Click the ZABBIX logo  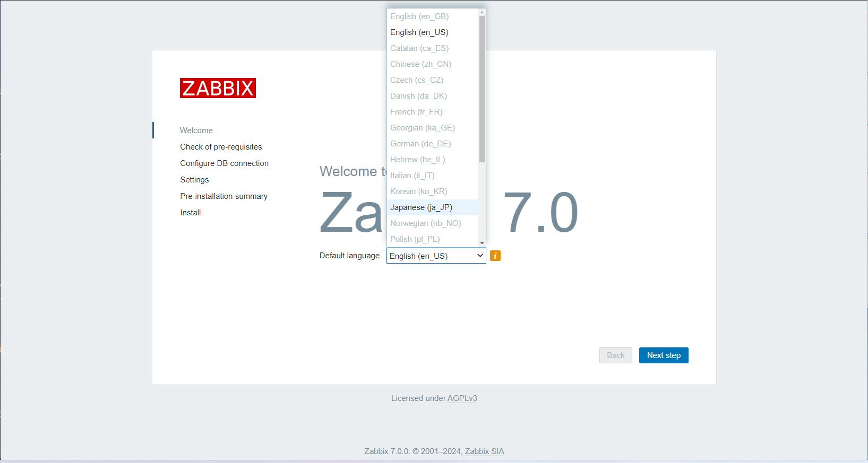pyautogui.click(x=218, y=88)
